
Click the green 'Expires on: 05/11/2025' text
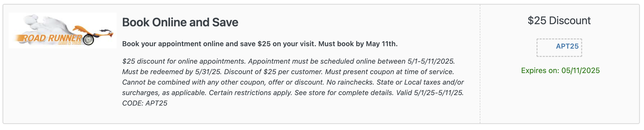[x=560, y=70]
